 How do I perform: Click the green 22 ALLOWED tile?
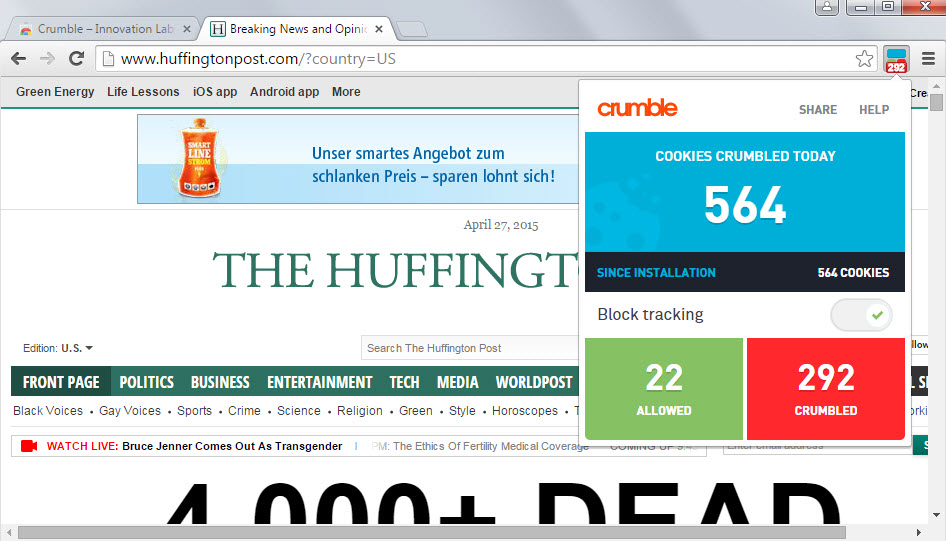tap(664, 389)
